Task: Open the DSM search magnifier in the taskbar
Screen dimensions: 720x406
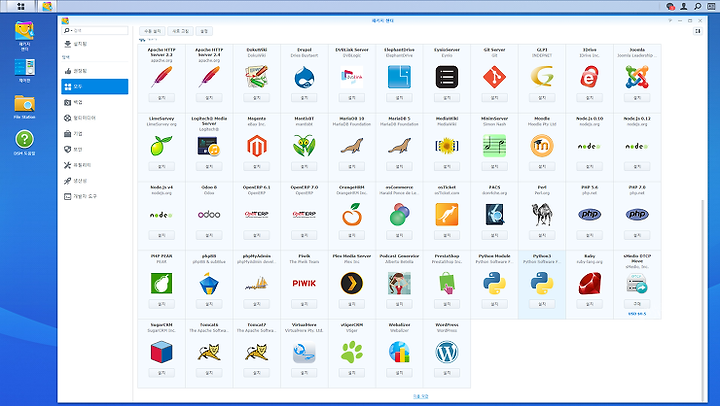Action: (698, 6)
